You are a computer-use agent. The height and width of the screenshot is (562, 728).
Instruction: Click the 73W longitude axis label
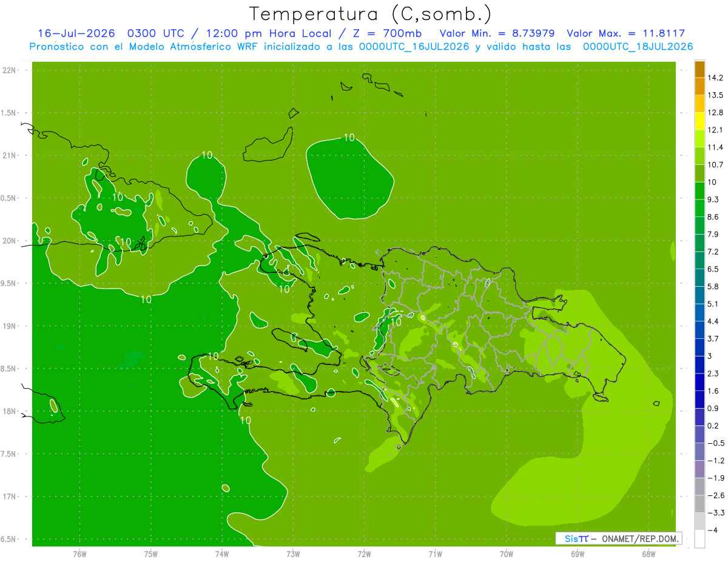point(293,554)
